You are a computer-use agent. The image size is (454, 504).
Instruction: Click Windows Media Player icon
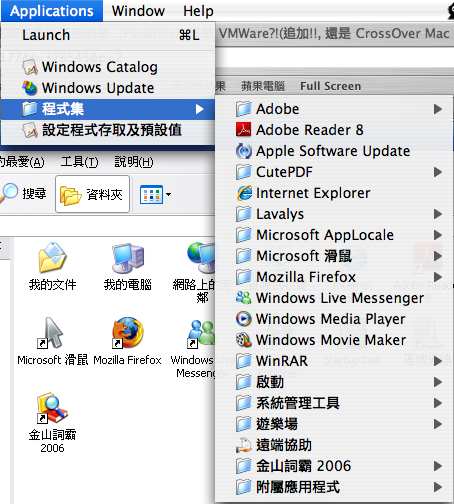243,319
